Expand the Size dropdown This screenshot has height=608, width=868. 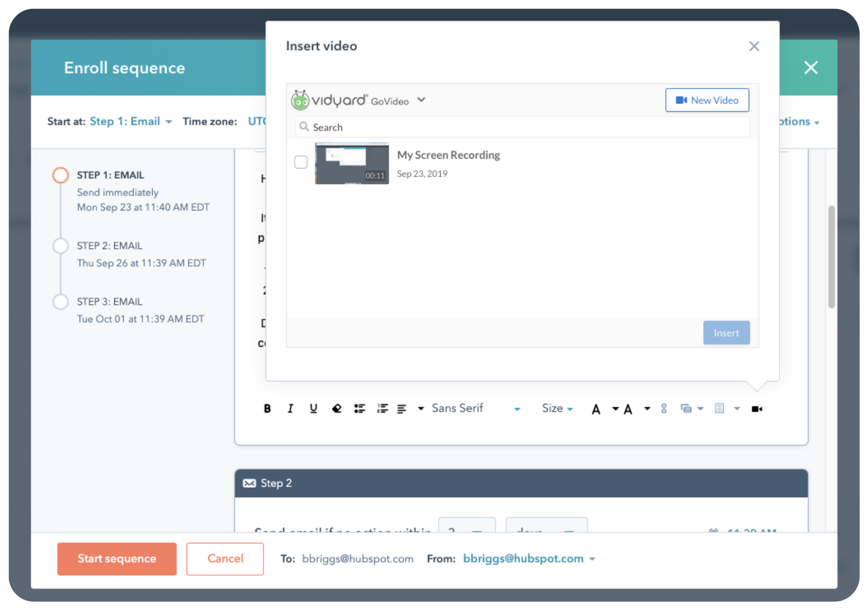coord(557,409)
